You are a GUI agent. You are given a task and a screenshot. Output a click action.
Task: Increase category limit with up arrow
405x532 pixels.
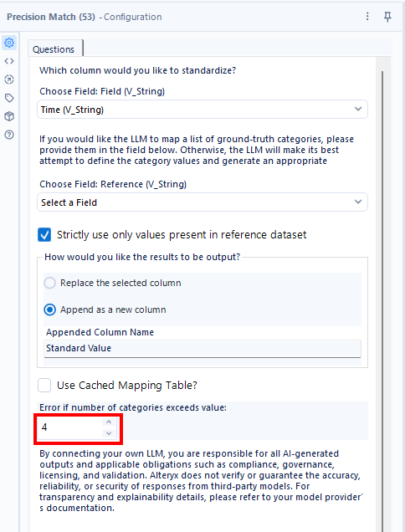click(109, 422)
